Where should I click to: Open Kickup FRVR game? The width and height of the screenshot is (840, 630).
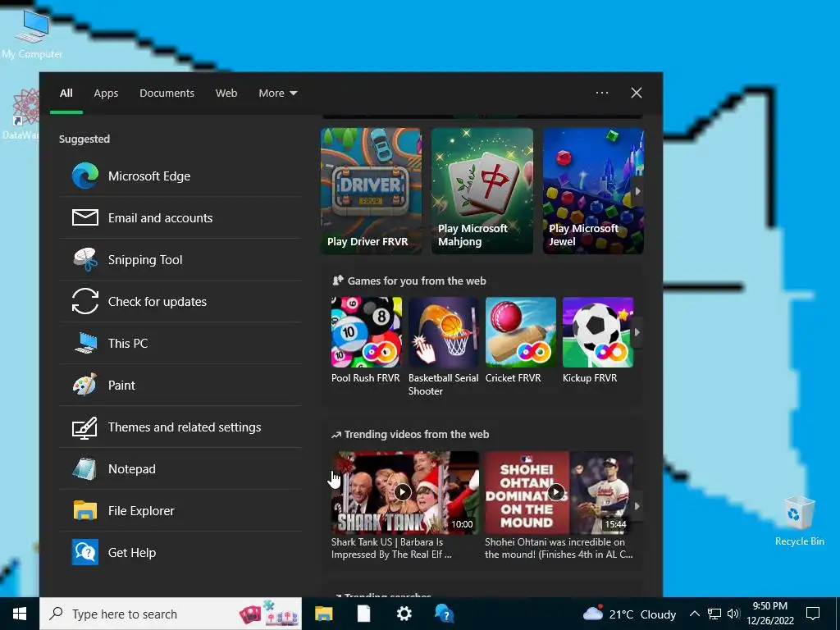[x=597, y=340]
